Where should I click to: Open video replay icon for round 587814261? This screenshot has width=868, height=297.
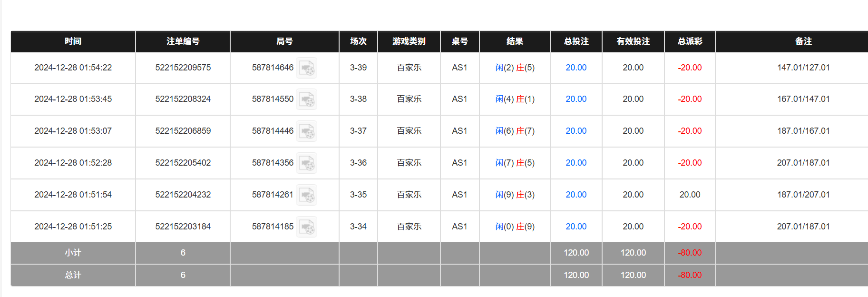(x=307, y=195)
